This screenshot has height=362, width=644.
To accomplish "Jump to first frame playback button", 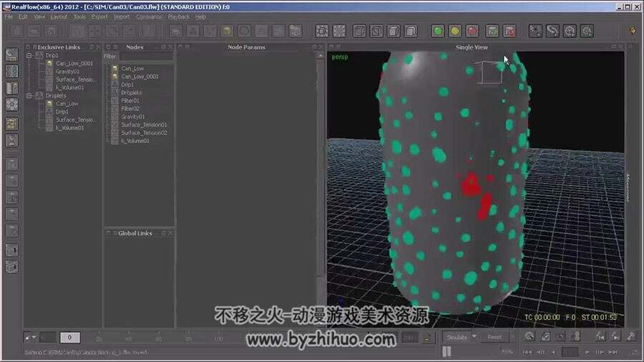I will point(527,352).
